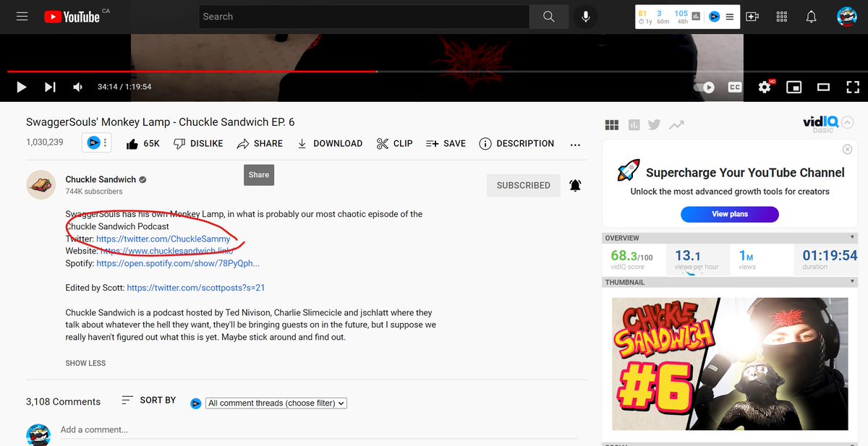This screenshot has width=868, height=446.
Task: Open the YouTube hamburger guide menu
Action: pos(22,16)
